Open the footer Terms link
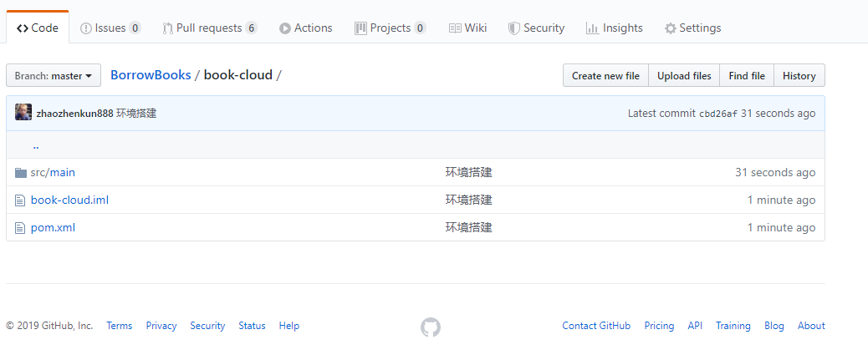This screenshot has height=360, width=868. click(120, 326)
